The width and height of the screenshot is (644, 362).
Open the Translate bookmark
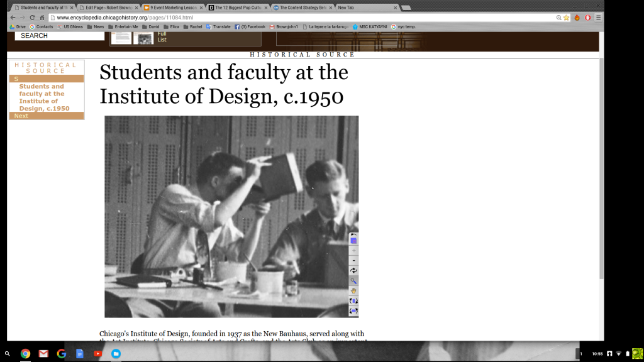[x=218, y=26]
